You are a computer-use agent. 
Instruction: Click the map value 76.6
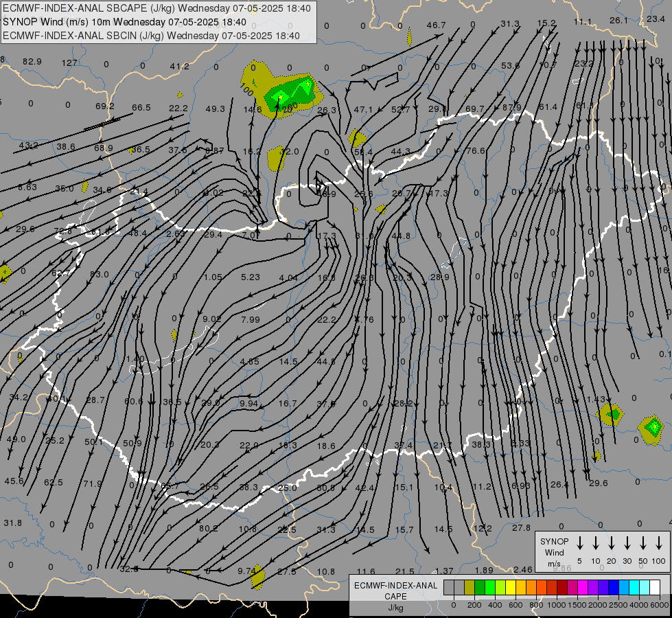tap(476, 151)
